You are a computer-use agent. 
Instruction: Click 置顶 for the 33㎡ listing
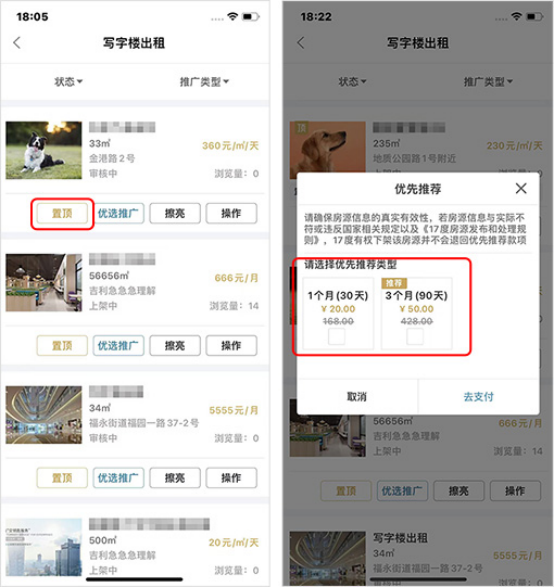coord(62,213)
